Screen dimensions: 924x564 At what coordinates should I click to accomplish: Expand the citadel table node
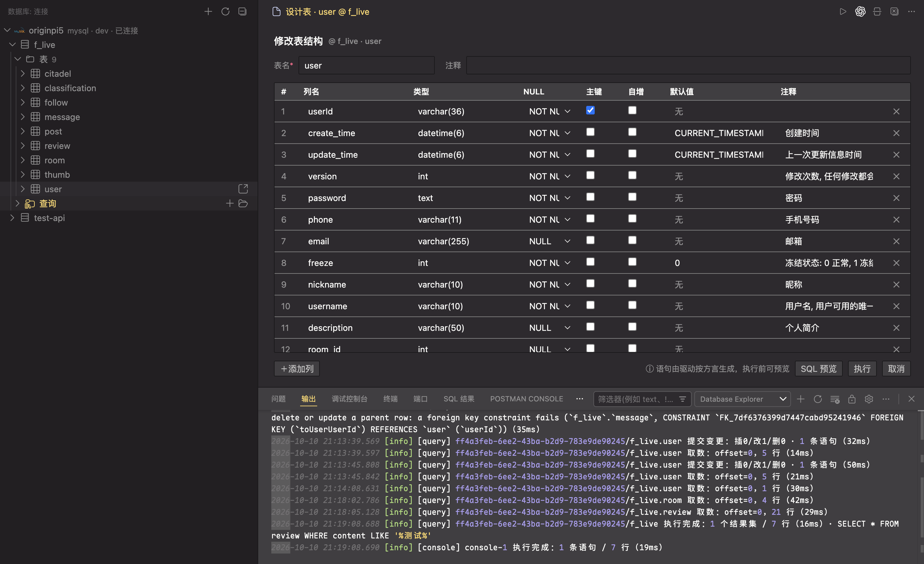23,73
